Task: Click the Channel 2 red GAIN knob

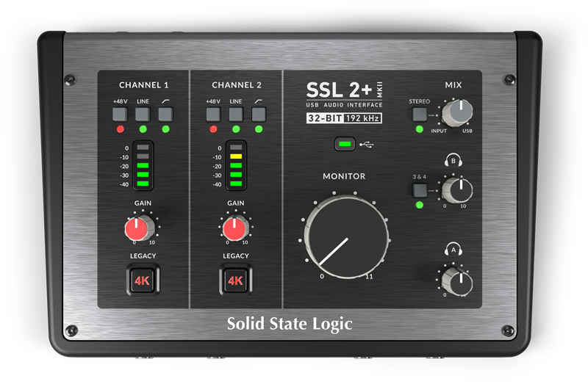Action: (x=234, y=230)
